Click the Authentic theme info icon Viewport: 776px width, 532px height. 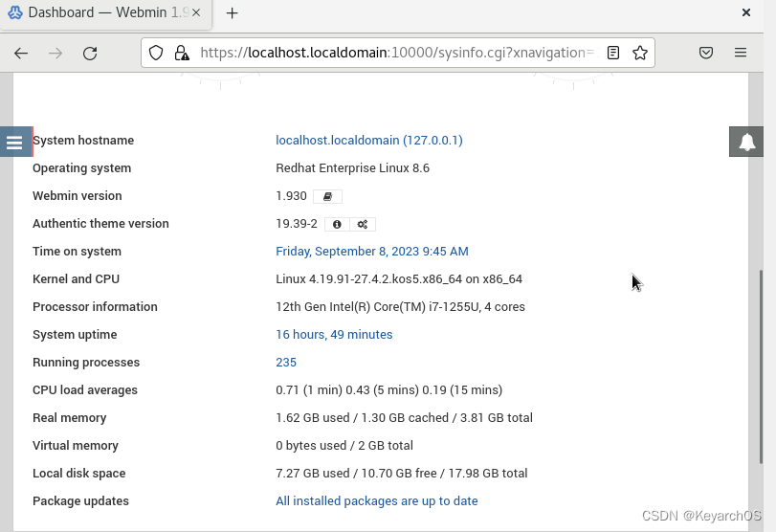(337, 224)
